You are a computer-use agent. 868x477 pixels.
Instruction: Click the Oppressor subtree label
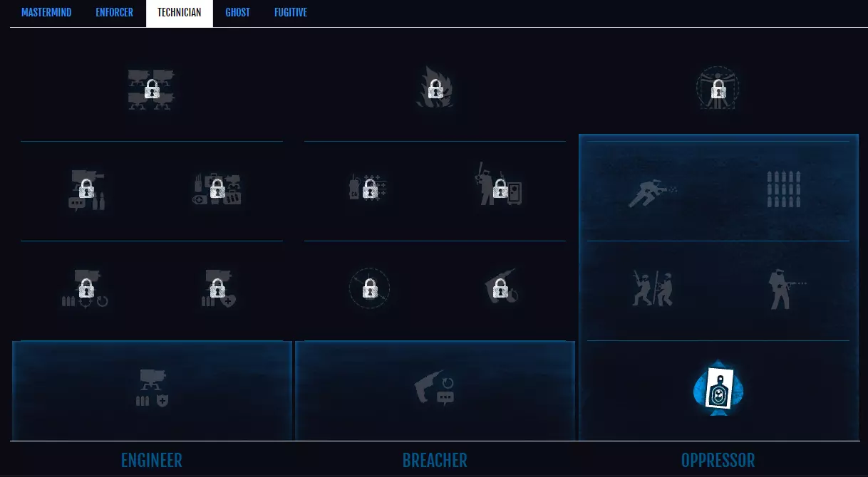pos(718,460)
